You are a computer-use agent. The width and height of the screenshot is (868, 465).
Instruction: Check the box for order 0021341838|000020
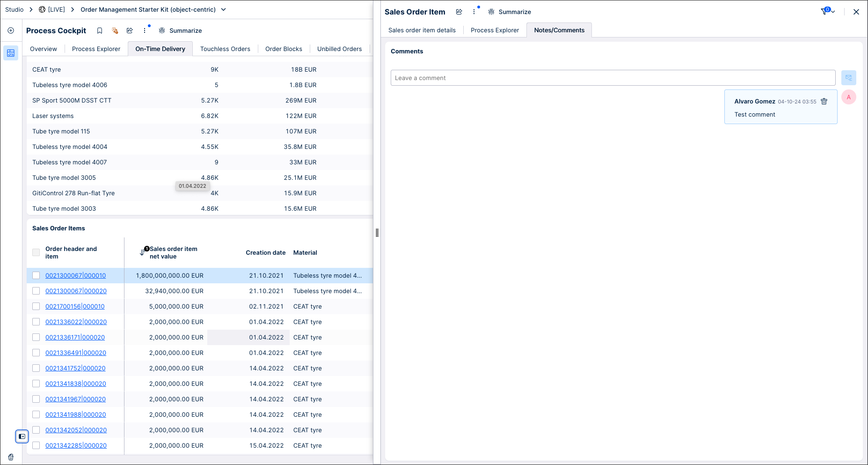coord(36,384)
